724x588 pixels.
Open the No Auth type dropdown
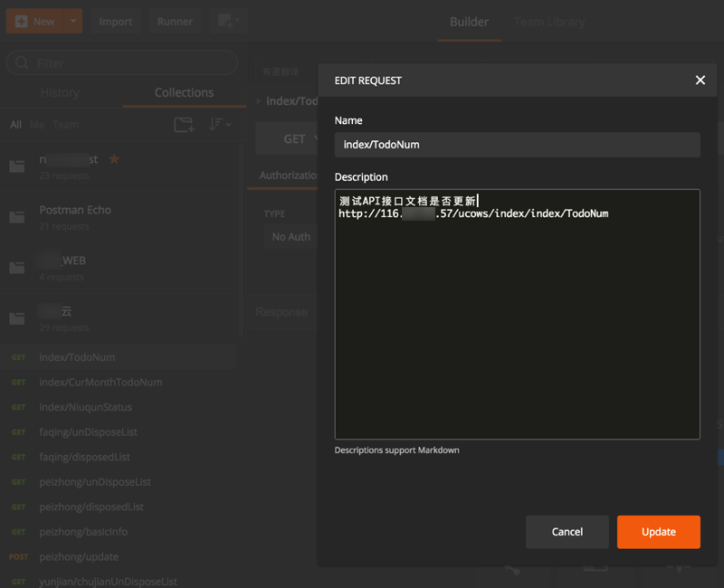tap(291, 237)
